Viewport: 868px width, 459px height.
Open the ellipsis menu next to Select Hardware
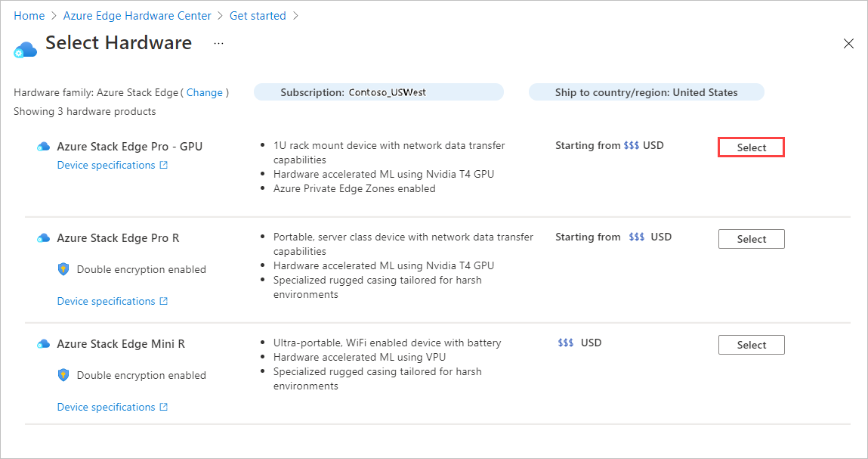point(218,43)
